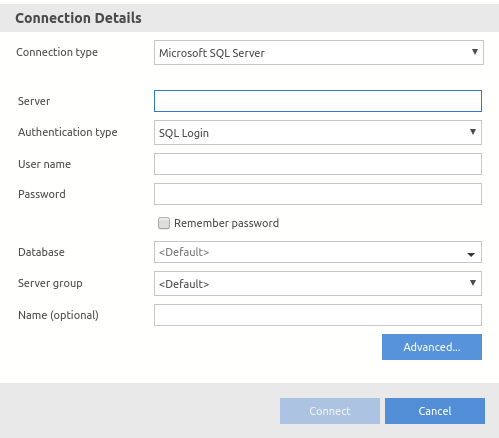Click the Authentication type label
The height and width of the screenshot is (438, 499).
(68, 132)
